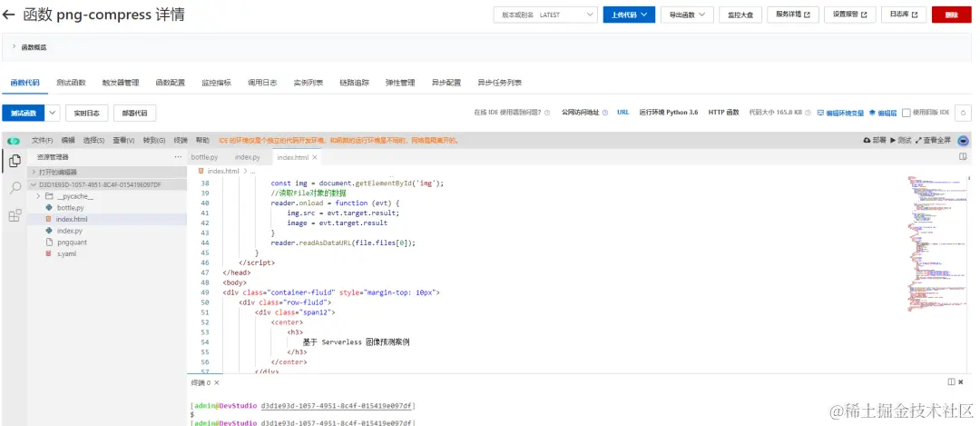Open the 选择(S) menu
This screenshot has height=426, width=980.
(93, 140)
